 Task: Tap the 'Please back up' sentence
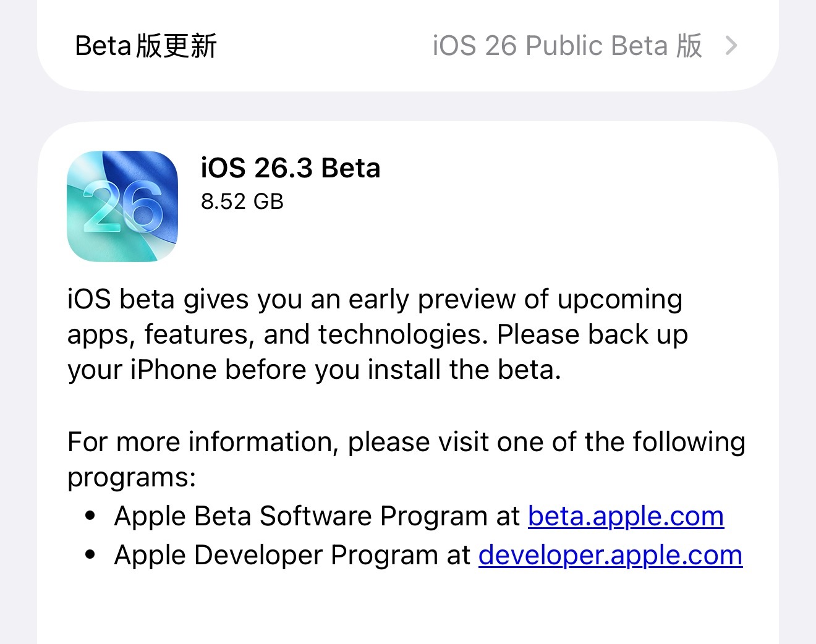[x=592, y=334]
